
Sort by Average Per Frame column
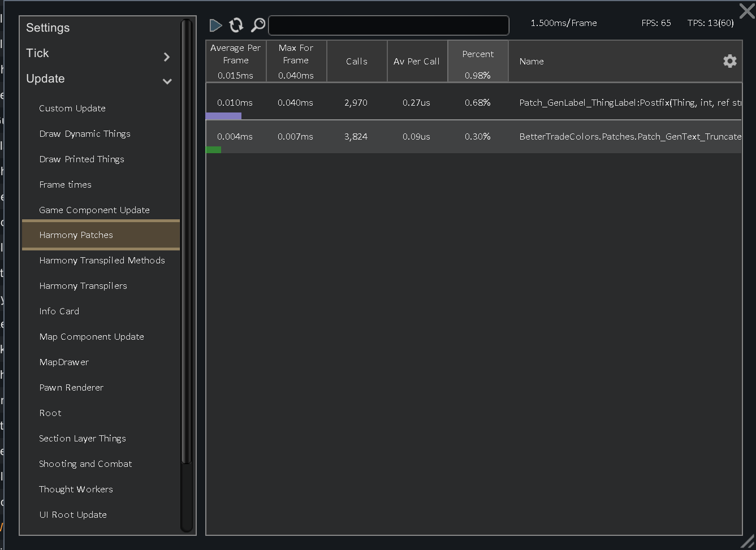[x=236, y=61]
